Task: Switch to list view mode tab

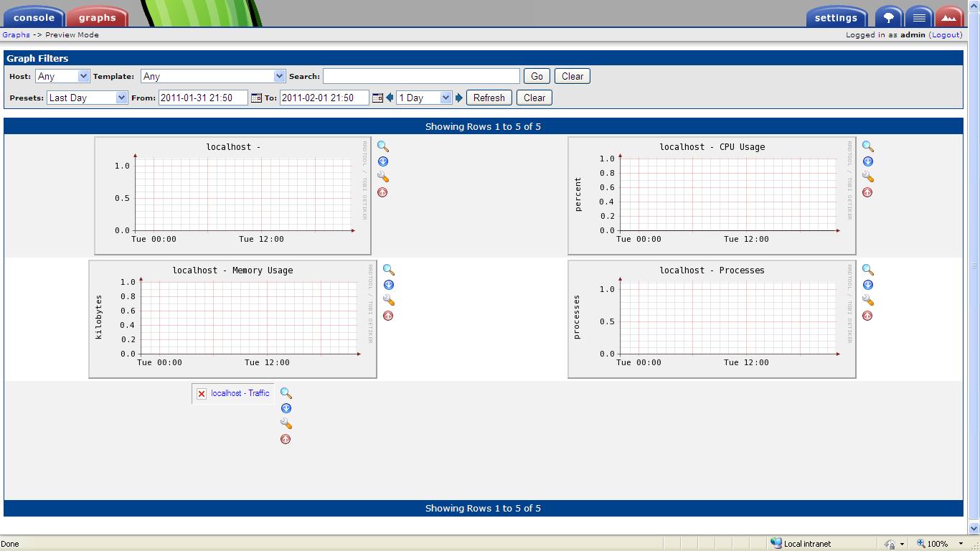Action: click(918, 17)
